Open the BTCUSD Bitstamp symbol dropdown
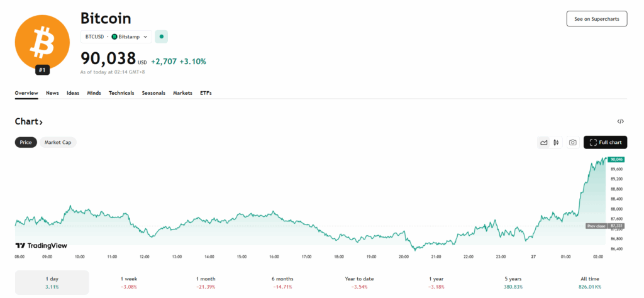644x298 pixels. click(117, 36)
